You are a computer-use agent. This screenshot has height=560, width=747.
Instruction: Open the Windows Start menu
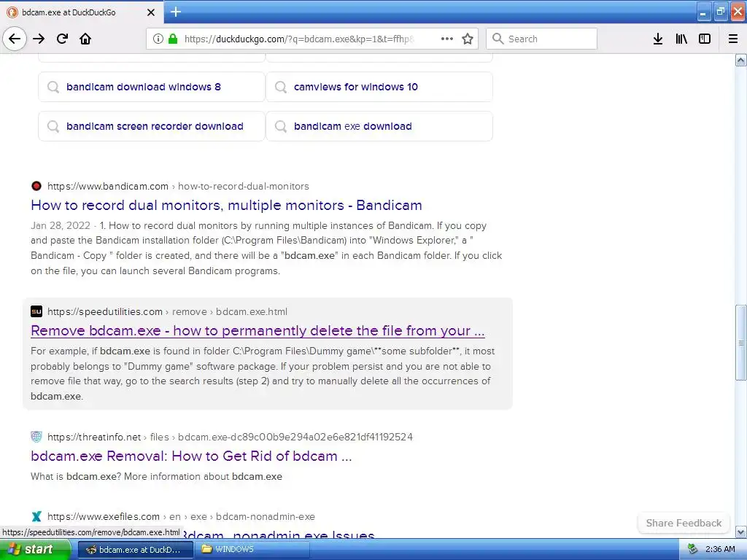tap(35, 549)
